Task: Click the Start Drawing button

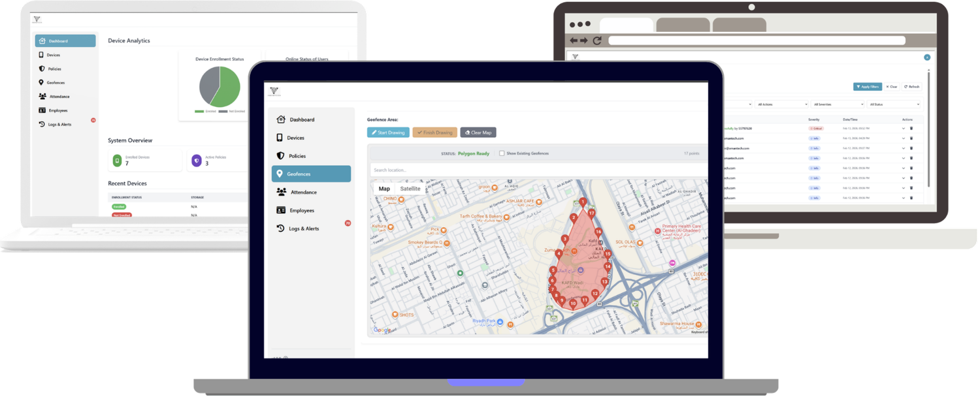Action: [388, 133]
